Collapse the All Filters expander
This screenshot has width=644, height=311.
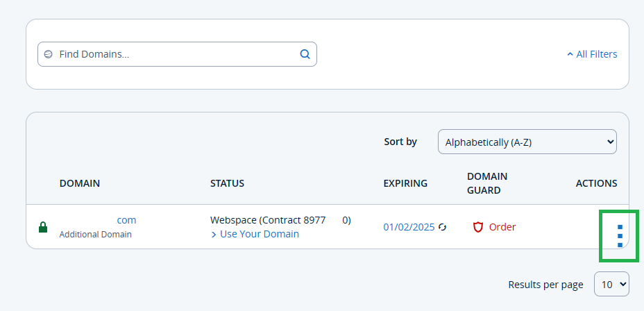tap(592, 54)
